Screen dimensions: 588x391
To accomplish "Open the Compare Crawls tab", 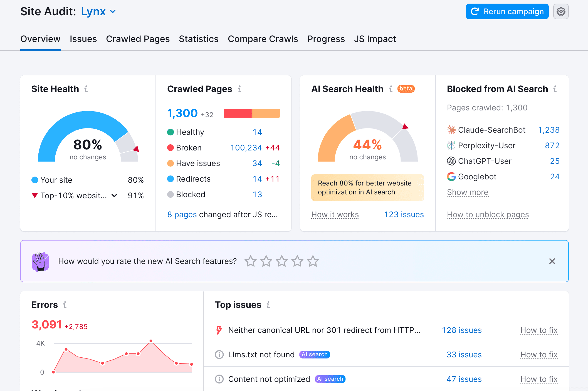I will pos(263,39).
